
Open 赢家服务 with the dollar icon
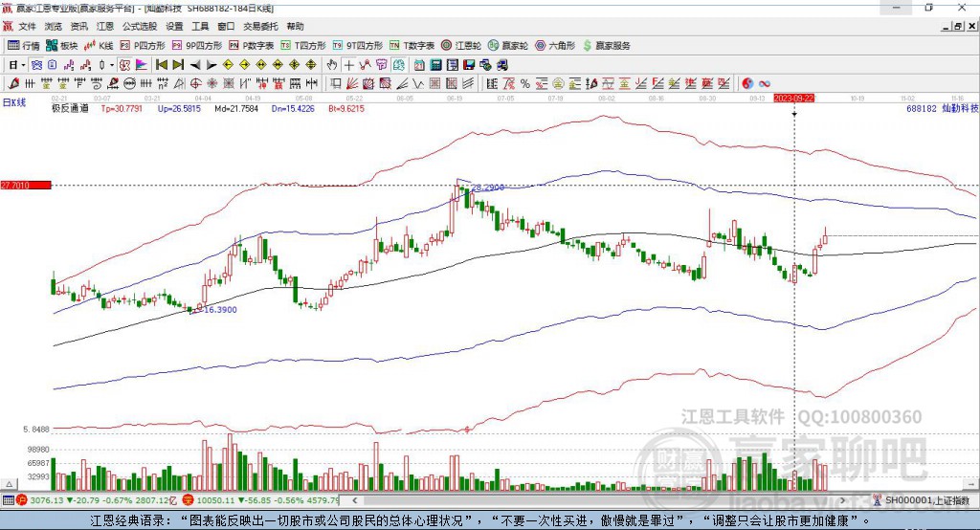click(606, 46)
